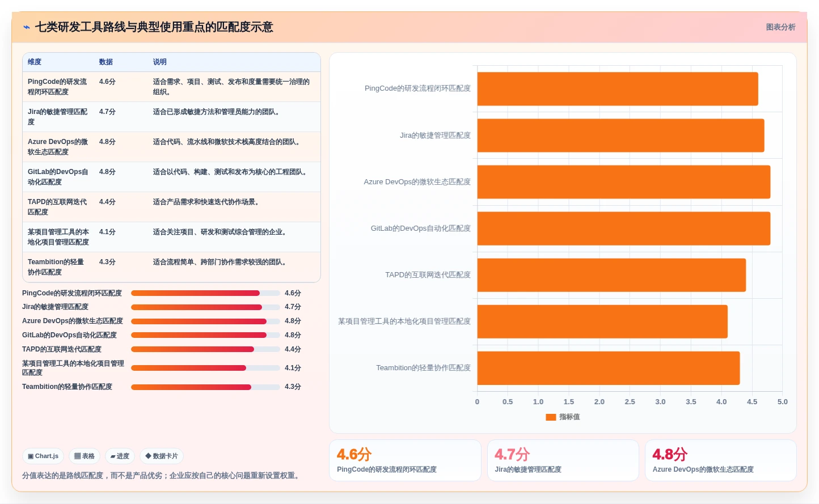
Task: Click table cell Azure DevOps的微软生态匹配度
Action: point(58,147)
